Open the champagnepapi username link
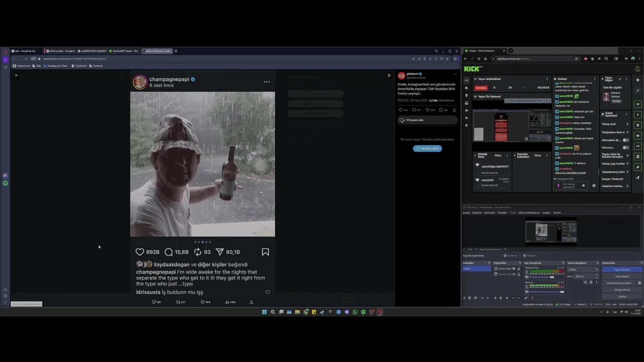 point(169,79)
